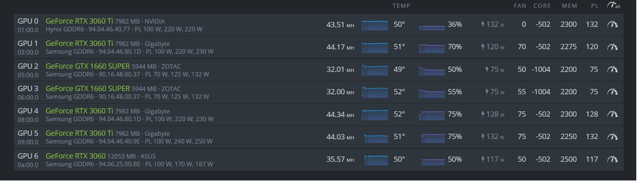Click GPU 6 memory clock 2500 value
The image size is (644, 189).
point(568,159)
